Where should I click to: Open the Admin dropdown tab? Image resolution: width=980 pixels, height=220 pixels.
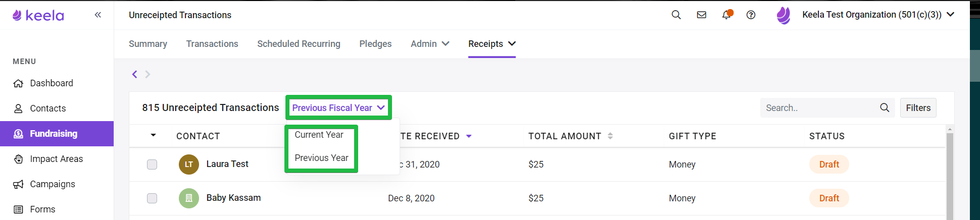pyautogui.click(x=430, y=44)
